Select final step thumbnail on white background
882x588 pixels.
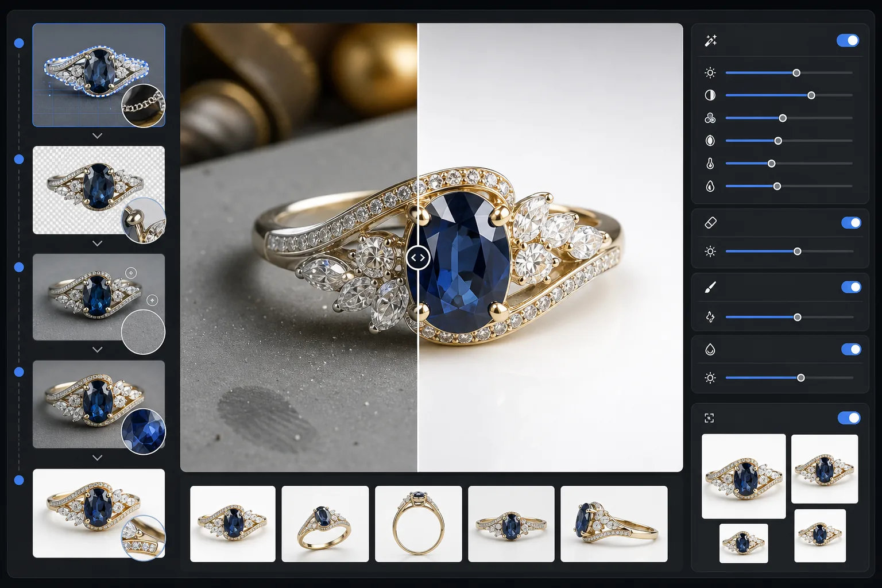99,513
